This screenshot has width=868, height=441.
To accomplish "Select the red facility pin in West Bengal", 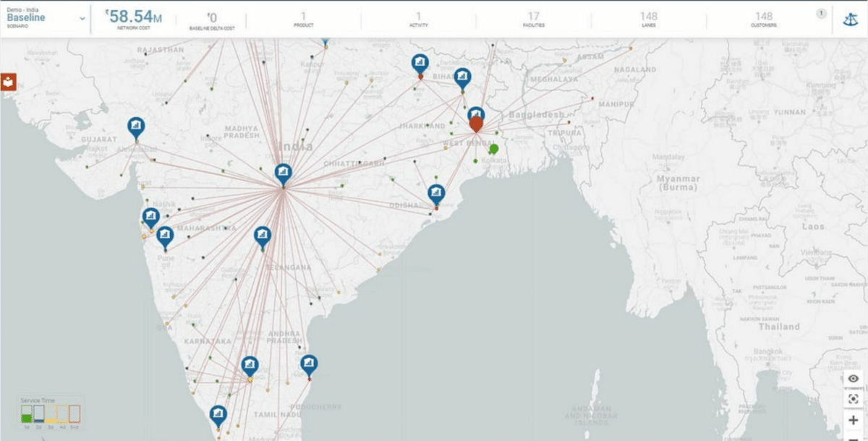I will [x=477, y=124].
